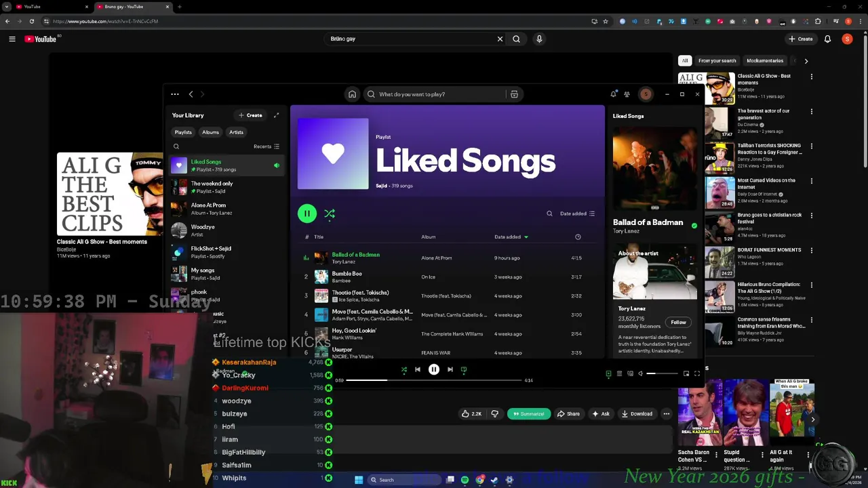Sort by duration clock icon column
The width and height of the screenshot is (868, 488).
(578, 237)
